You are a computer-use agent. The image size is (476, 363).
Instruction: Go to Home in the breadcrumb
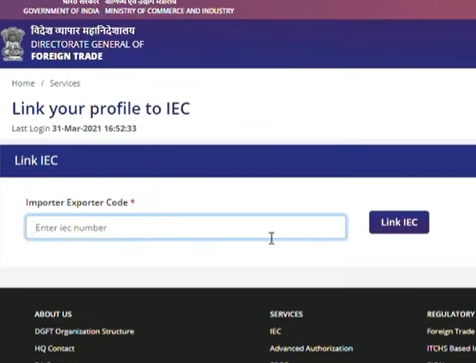tap(23, 83)
